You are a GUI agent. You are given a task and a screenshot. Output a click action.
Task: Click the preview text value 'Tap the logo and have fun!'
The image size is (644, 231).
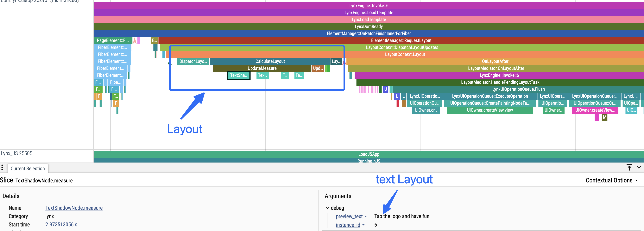402,216
